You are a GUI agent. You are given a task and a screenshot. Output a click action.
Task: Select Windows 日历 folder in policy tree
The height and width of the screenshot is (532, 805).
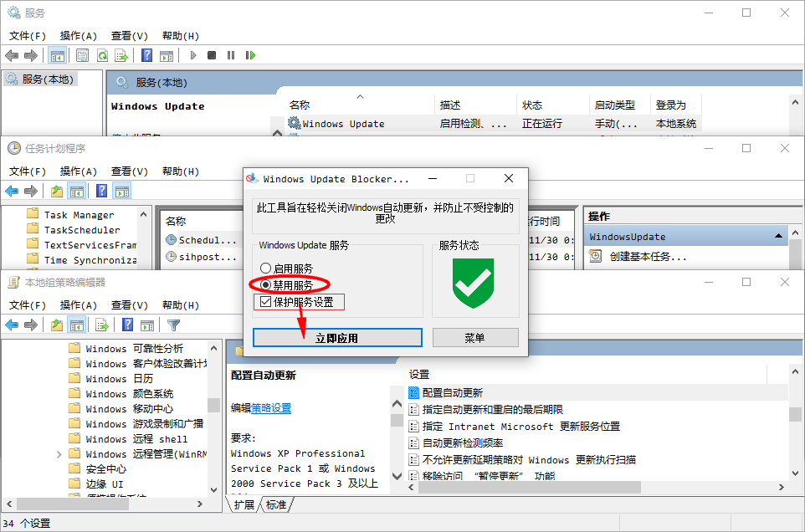point(119,379)
